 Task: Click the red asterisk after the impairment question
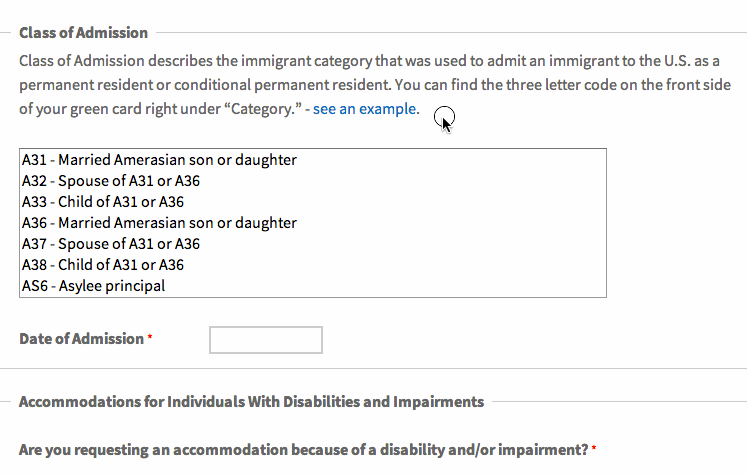(594, 448)
